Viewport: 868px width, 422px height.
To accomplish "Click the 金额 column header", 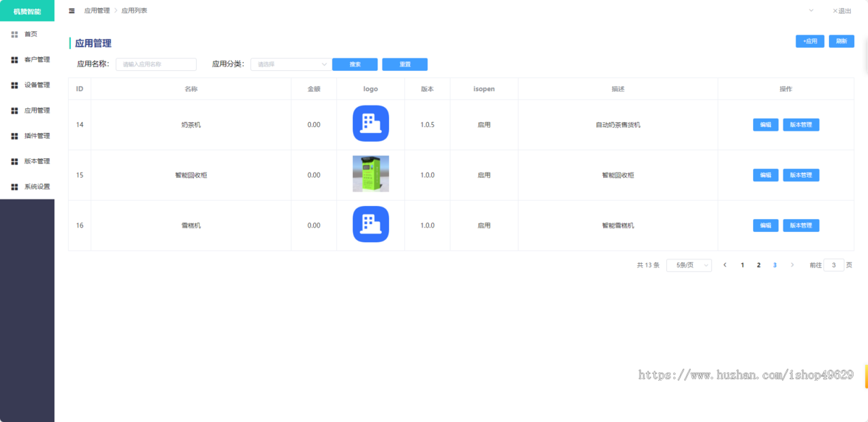I will (314, 89).
